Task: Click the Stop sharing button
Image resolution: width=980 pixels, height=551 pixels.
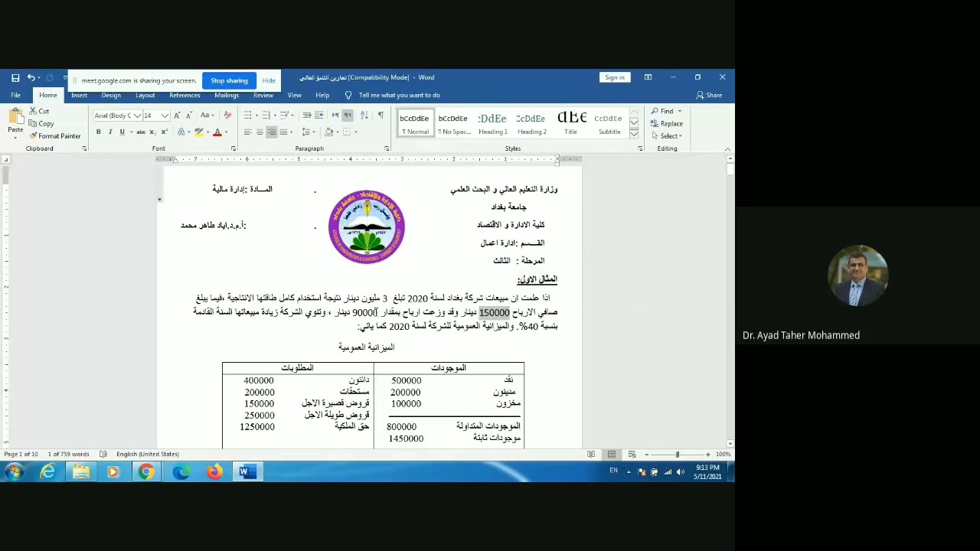Action: coord(229,80)
